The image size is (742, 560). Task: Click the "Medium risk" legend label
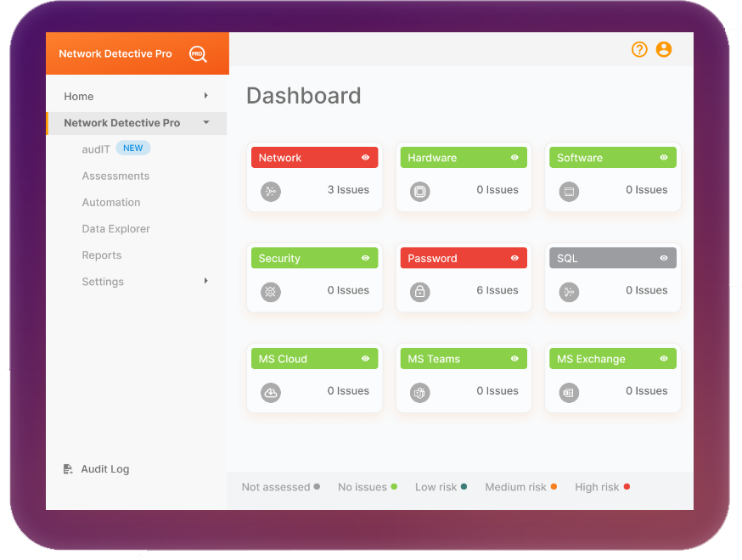[515, 487]
